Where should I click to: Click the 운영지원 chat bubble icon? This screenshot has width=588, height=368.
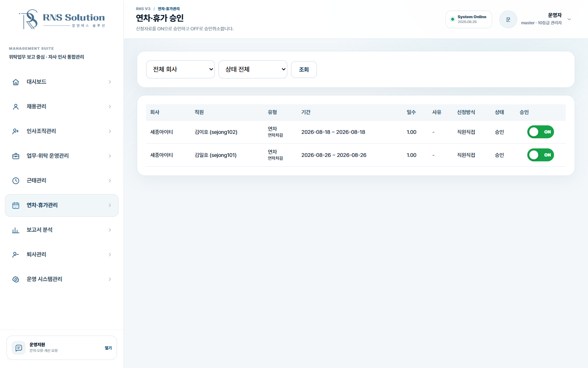point(19,348)
